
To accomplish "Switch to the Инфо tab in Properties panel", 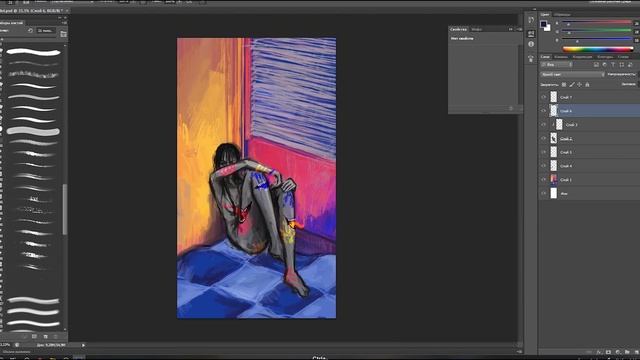I will tap(476, 29).
